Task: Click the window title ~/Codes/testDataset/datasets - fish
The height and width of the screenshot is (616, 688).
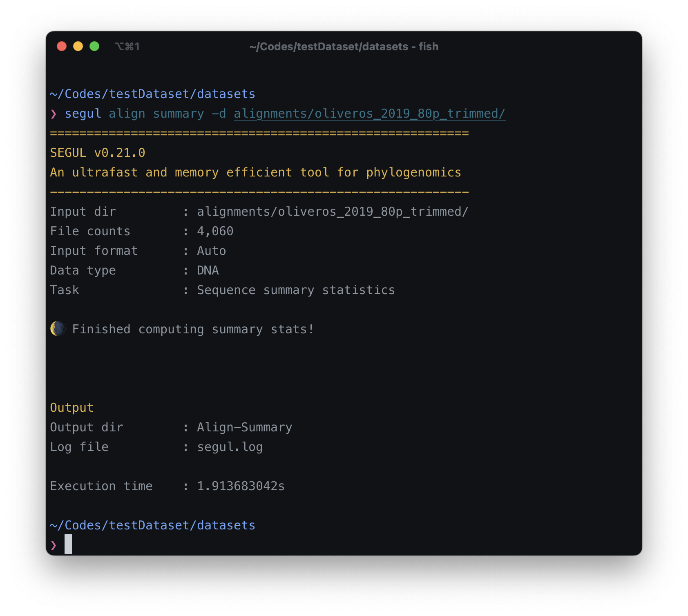Action: click(344, 47)
